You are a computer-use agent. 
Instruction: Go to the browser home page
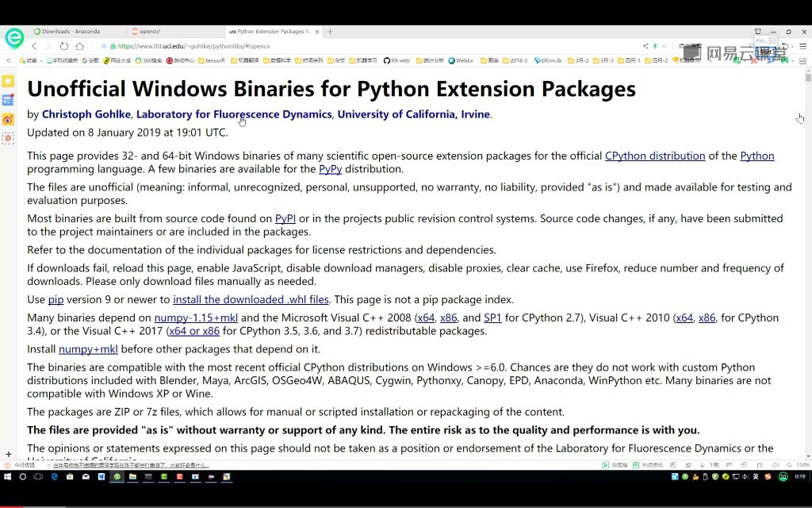79,46
